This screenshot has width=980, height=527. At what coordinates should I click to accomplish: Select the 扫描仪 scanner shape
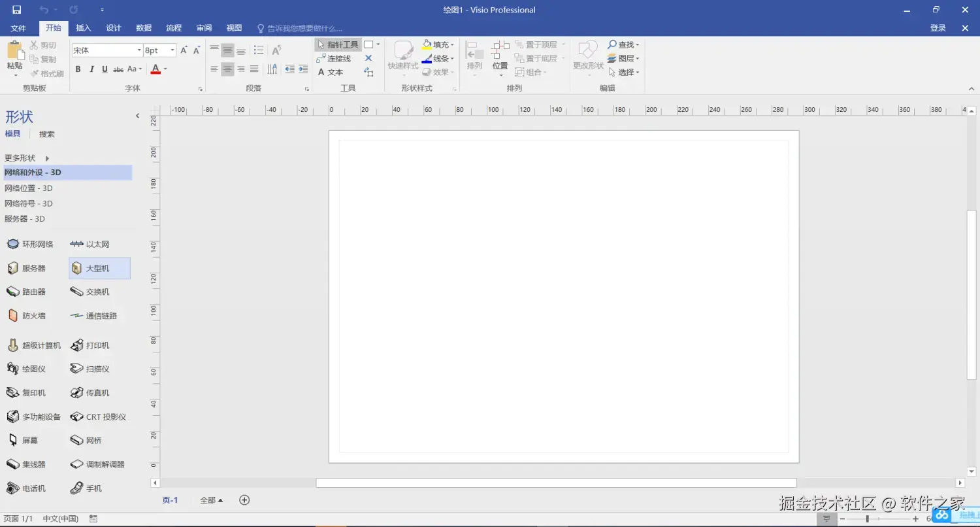coord(90,369)
